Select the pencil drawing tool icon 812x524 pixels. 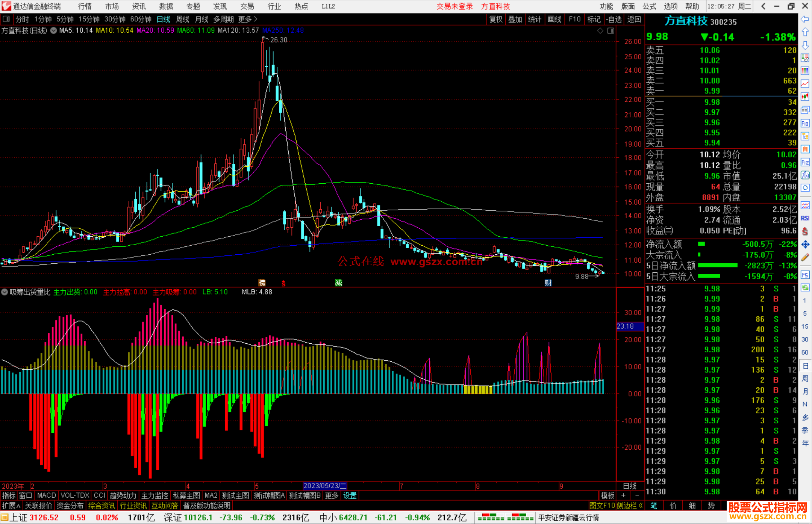pyautogui.click(x=805, y=257)
